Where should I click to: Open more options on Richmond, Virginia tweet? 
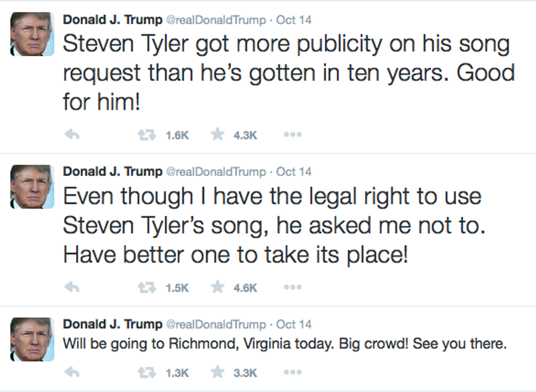pyautogui.click(x=293, y=373)
